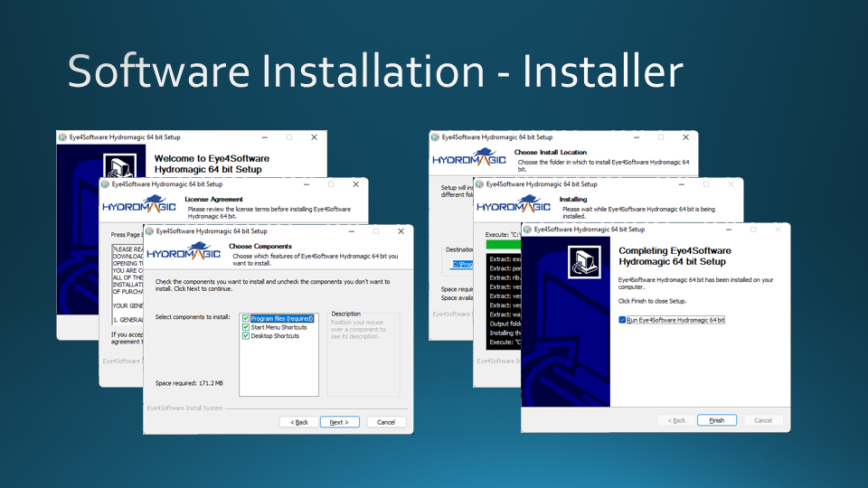868x488 pixels.
Task: Click Back in Completing Setup window
Action: (x=676, y=420)
